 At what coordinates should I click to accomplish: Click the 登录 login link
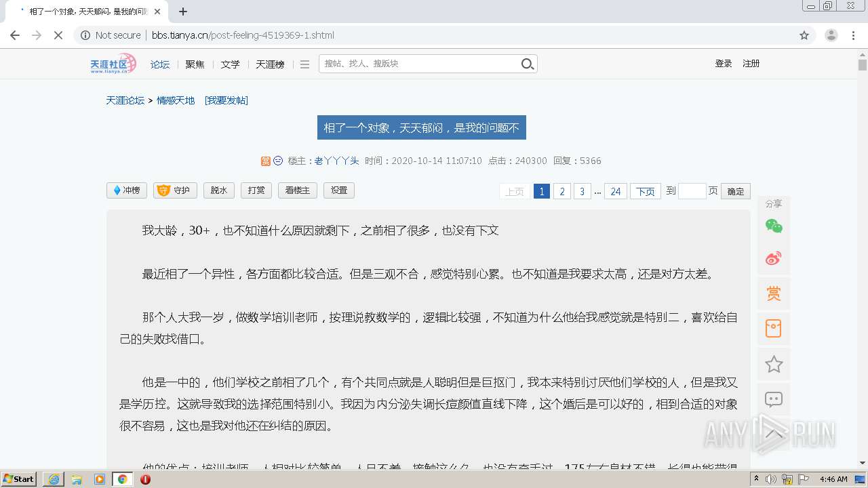(x=724, y=64)
